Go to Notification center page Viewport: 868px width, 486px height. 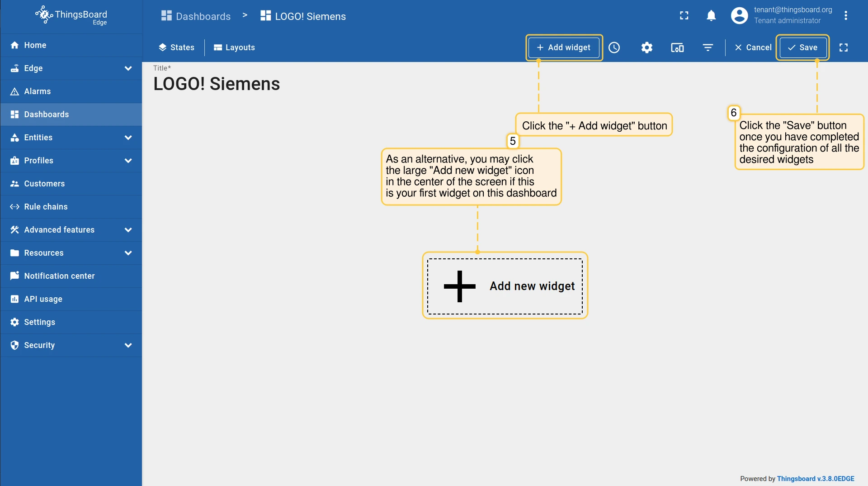[x=59, y=276]
